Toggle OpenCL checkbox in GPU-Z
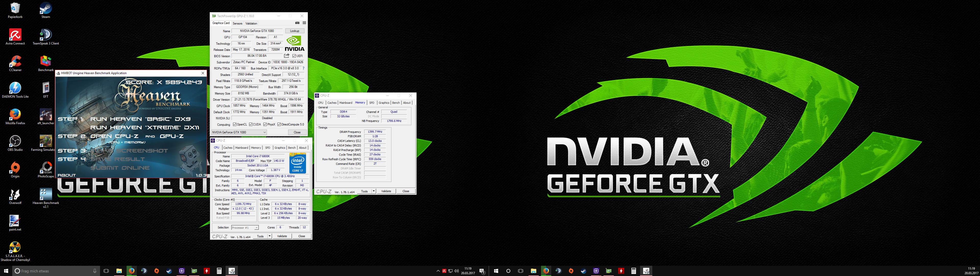 point(235,124)
